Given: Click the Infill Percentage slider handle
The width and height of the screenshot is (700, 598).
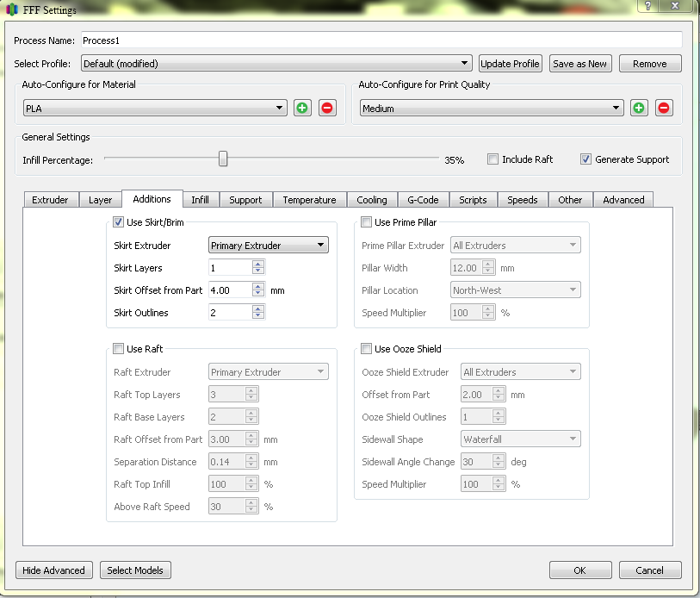Looking at the screenshot, I should coord(223,159).
